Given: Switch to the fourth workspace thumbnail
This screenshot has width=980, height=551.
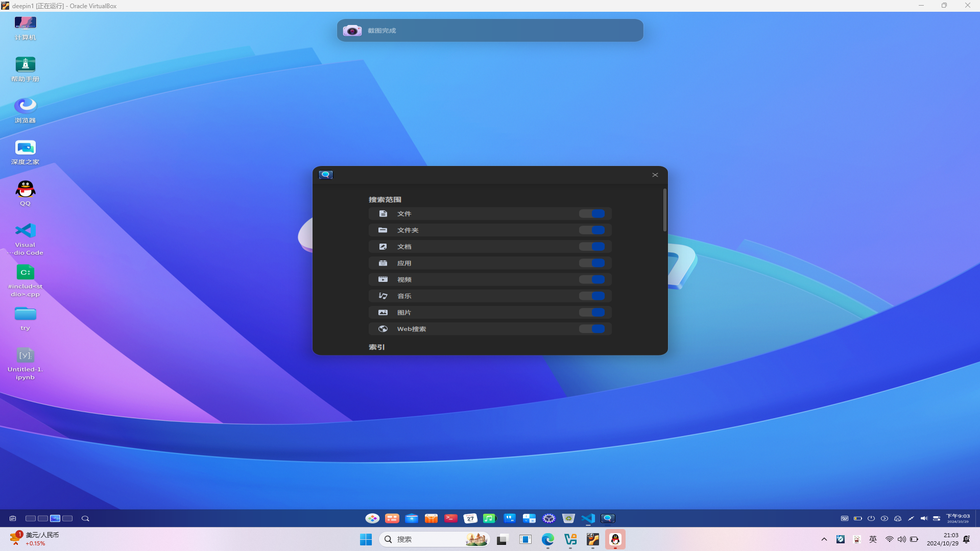Looking at the screenshot, I should coord(67,518).
